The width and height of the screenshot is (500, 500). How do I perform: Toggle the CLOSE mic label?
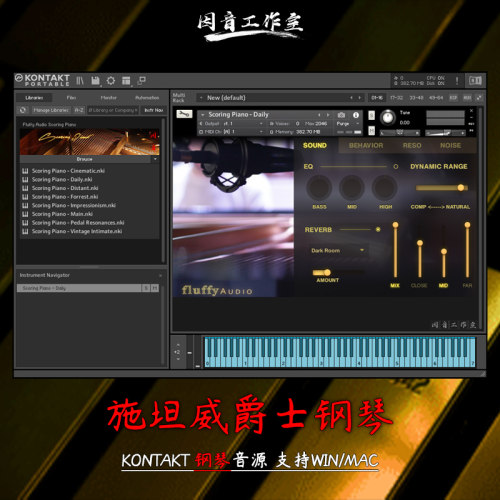pyautogui.click(x=419, y=286)
